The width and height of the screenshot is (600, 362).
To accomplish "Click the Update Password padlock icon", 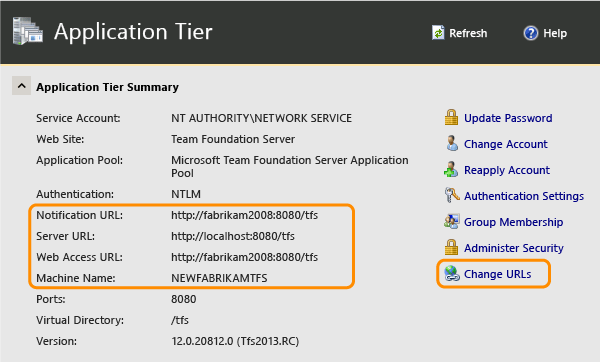I will [x=451, y=117].
